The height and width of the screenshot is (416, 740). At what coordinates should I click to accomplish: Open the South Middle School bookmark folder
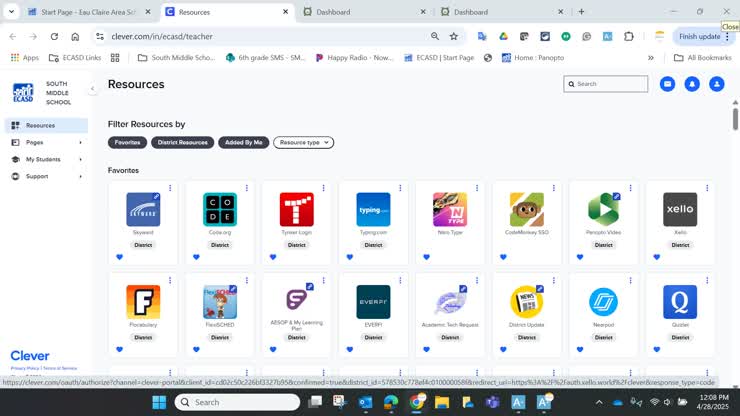click(176, 58)
